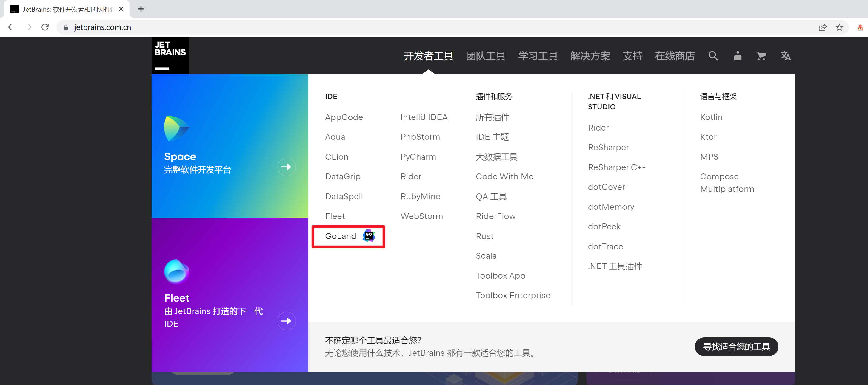Image resolution: width=868 pixels, height=385 pixels.
Task: Open a new browser tab
Action: tap(141, 9)
